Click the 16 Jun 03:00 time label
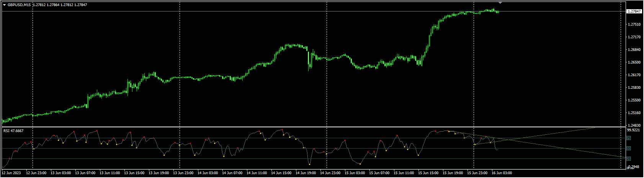The image size is (644, 178). point(502,173)
